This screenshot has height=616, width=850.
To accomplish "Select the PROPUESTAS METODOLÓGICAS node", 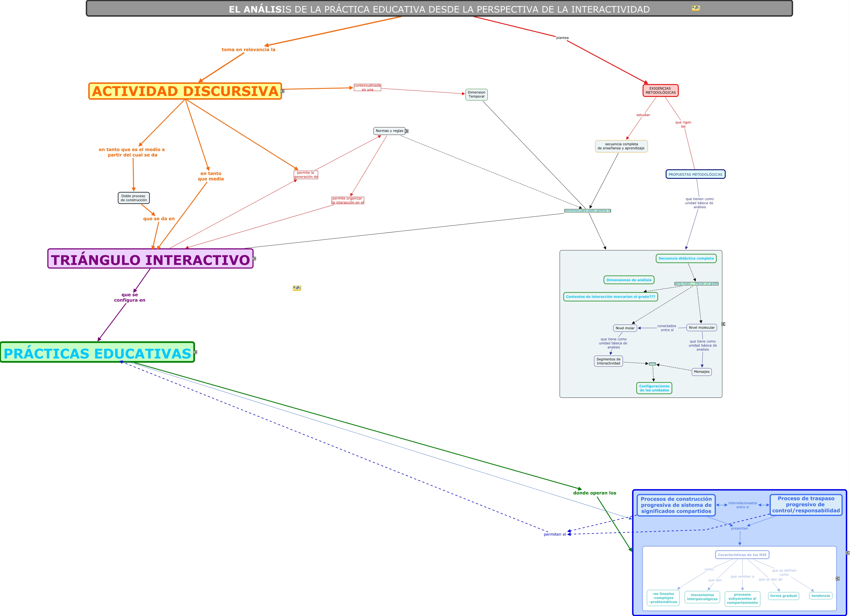I will tap(695, 174).
